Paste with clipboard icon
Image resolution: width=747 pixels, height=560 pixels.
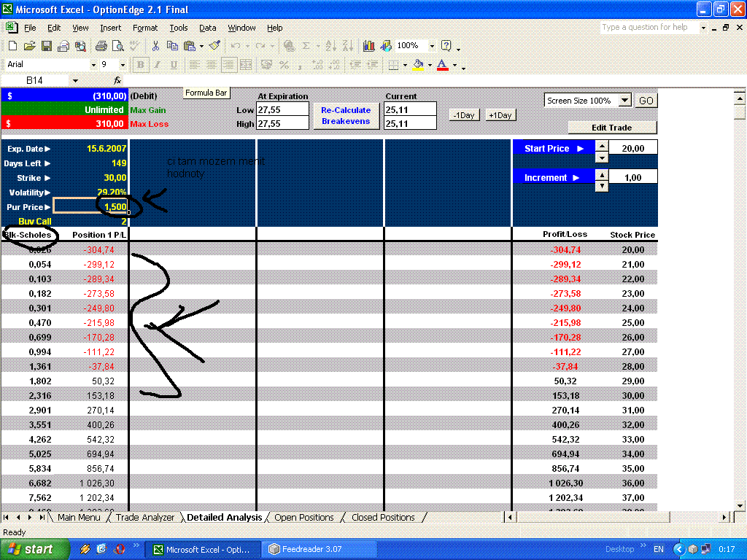click(x=189, y=46)
